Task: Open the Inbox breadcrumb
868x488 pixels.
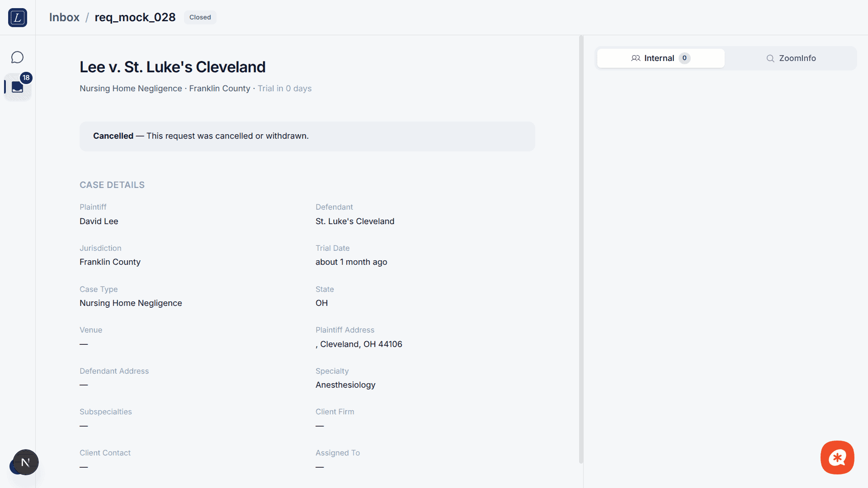Action: 64,17
